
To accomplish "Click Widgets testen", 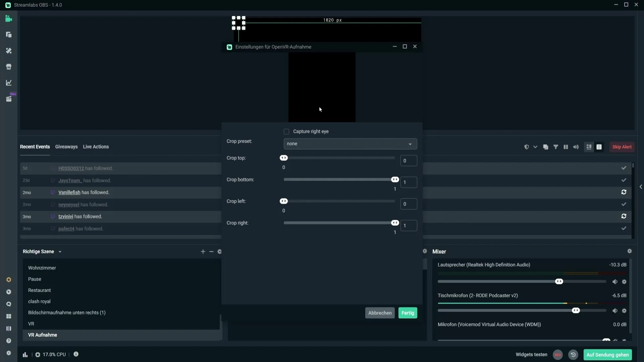I will pyautogui.click(x=531, y=355).
